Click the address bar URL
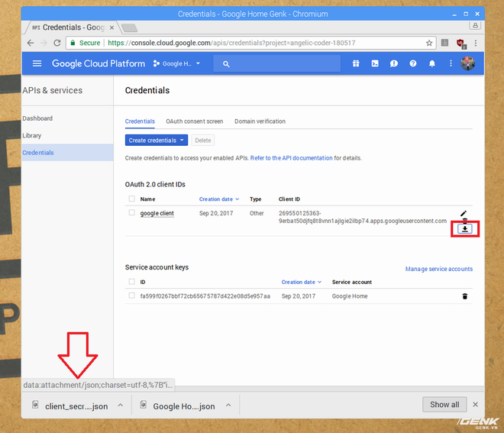504x433 pixels. [x=231, y=43]
